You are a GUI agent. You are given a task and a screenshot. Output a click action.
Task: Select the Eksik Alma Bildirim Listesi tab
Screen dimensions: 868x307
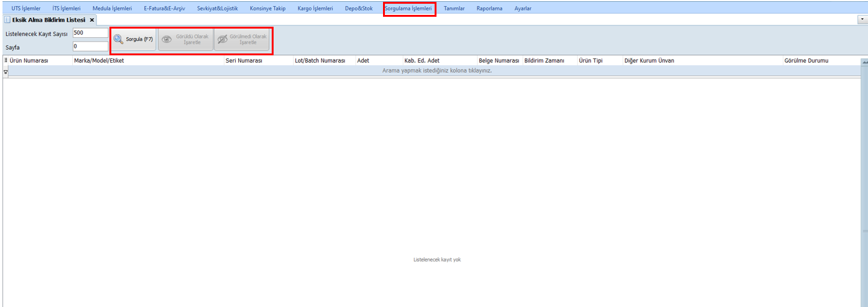click(48, 20)
